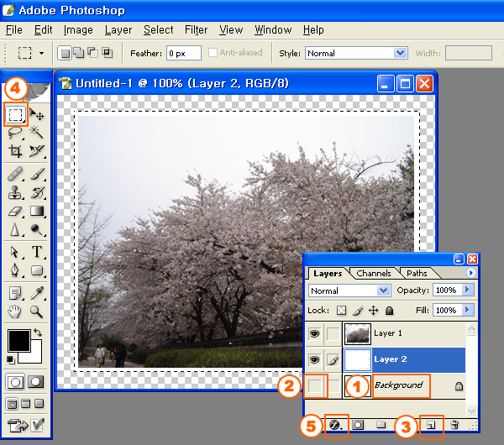Open the Fill slider arrow
Viewport: 504px width, 445px height.
pyautogui.click(x=467, y=310)
